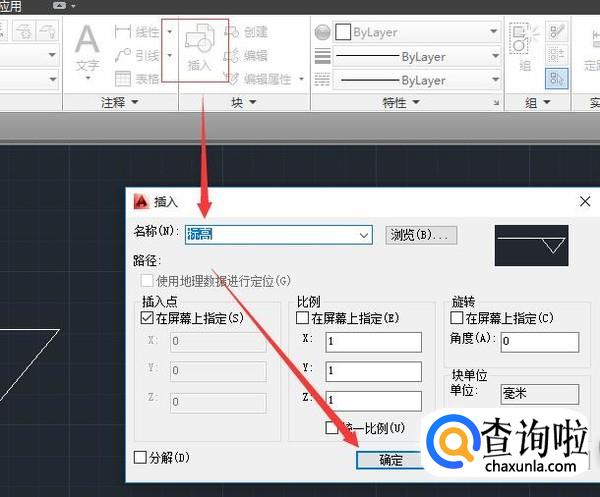The height and width of the screenshot is (497, 600).
Task: Open Edit Attributes dropdown arrow
Action: (302, 79)
